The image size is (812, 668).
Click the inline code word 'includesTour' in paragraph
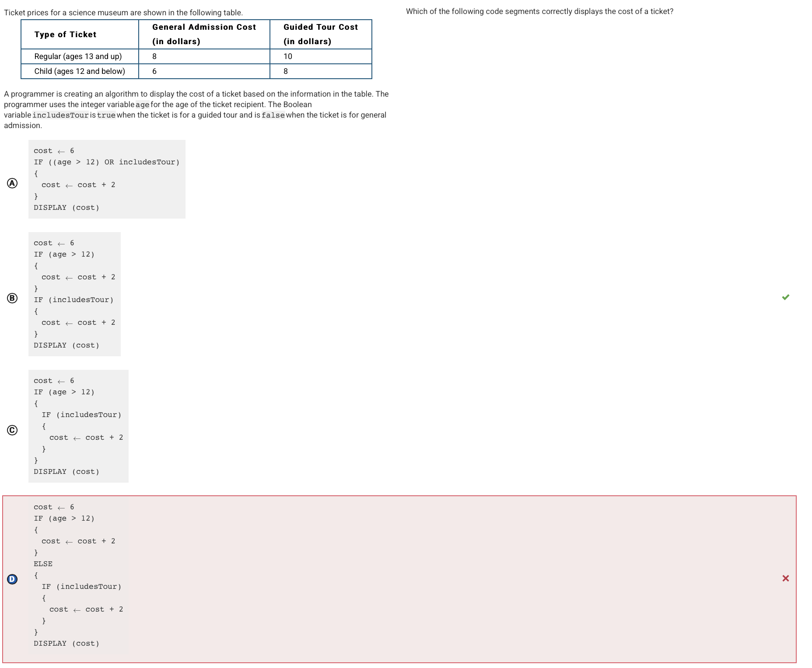click(x=60, y=115)
